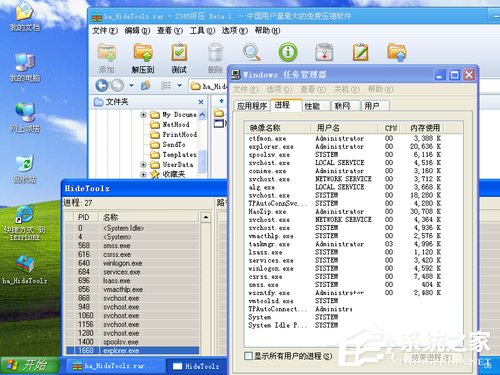The height and width of the screenshot is (375, 500).
Task: Click the view mode list icon
Action: pos(166,86)
